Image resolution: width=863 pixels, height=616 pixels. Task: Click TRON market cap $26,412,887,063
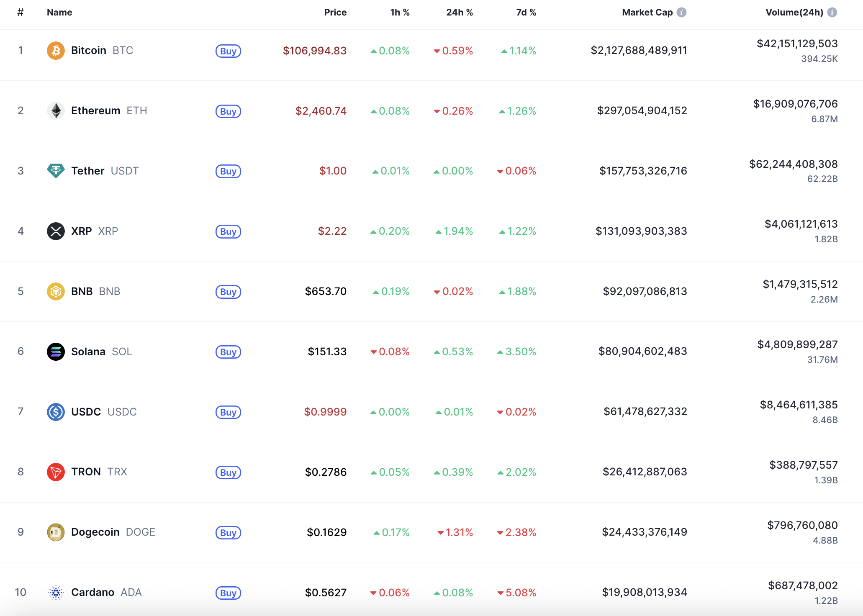click(x=645, y=472)
